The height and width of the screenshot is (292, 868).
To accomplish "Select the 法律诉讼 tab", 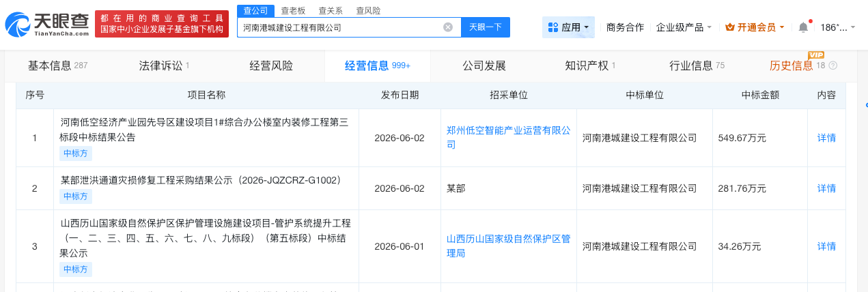I will coord(164,66).
